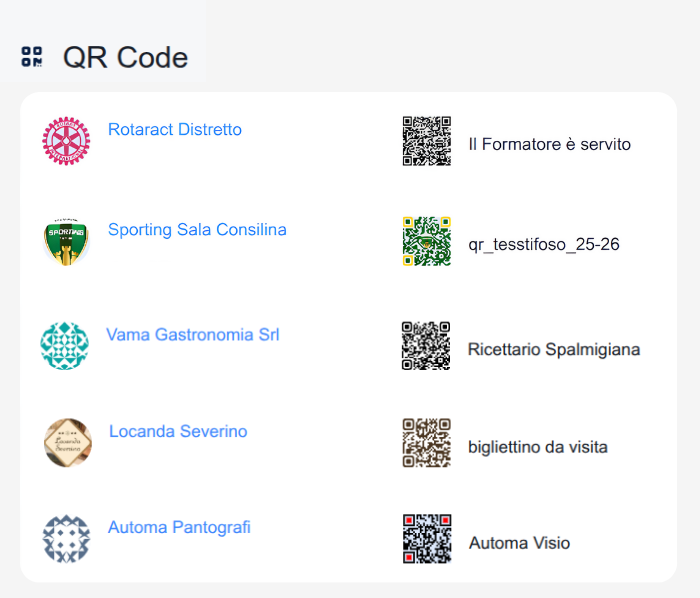Click the Locanda Severino round logo
The width and height of the screenshot is (700, 598).
[x=68, y=443]
